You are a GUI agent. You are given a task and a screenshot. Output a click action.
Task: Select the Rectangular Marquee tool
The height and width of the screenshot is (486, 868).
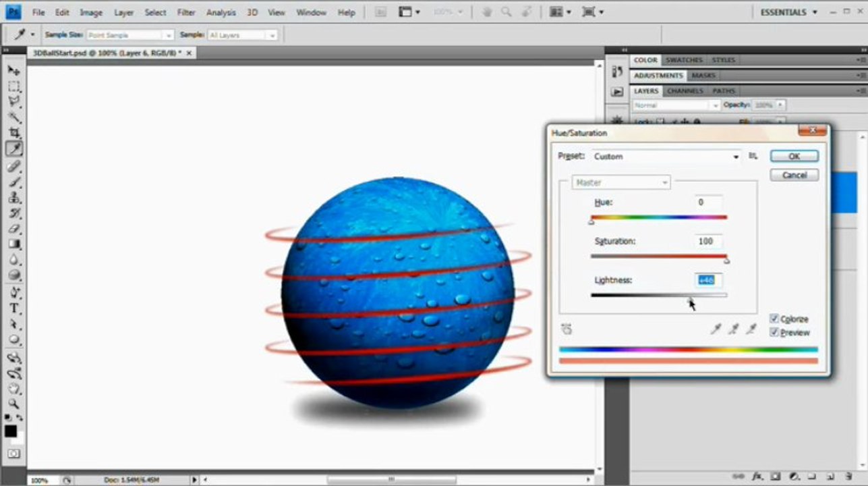(x=13, y=86)
